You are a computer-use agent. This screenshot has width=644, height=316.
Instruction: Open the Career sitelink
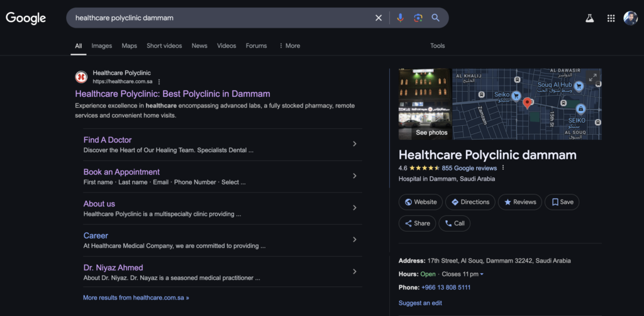click(96, 236)
